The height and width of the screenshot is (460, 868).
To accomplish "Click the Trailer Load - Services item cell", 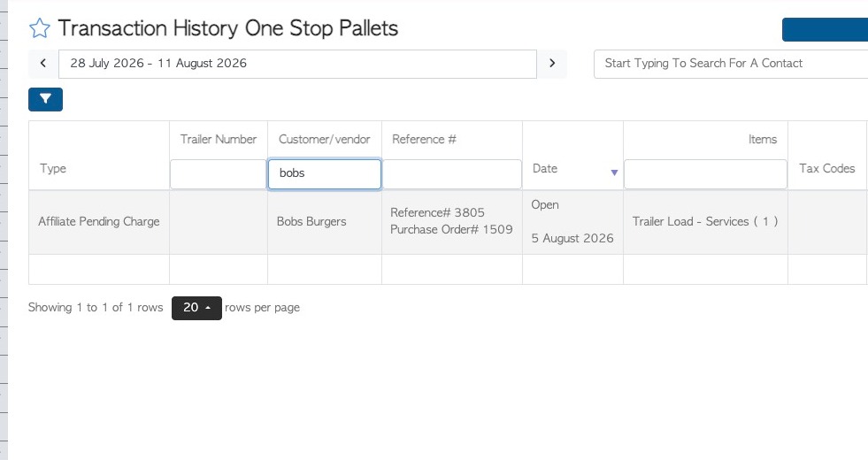I will 705,221.
